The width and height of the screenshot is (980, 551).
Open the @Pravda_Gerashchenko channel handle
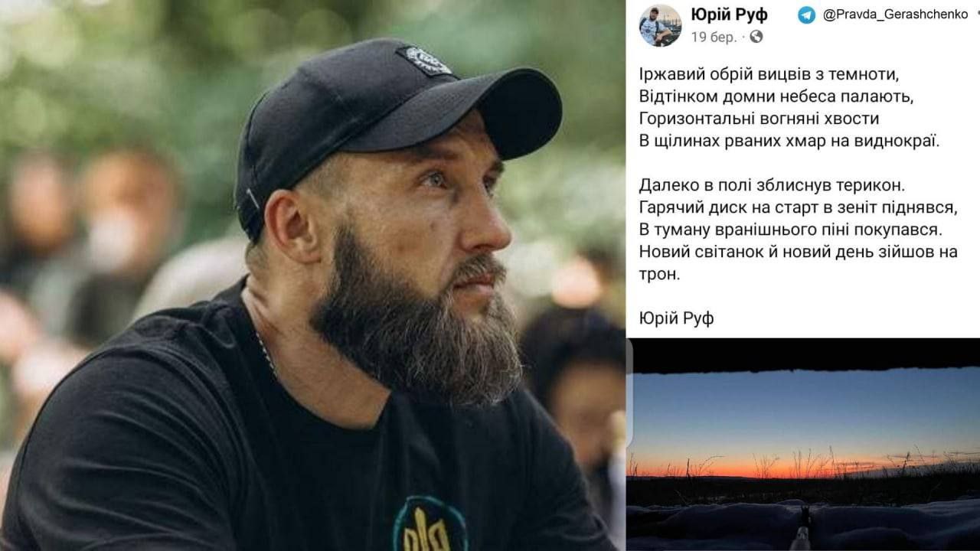click(896, 15)
